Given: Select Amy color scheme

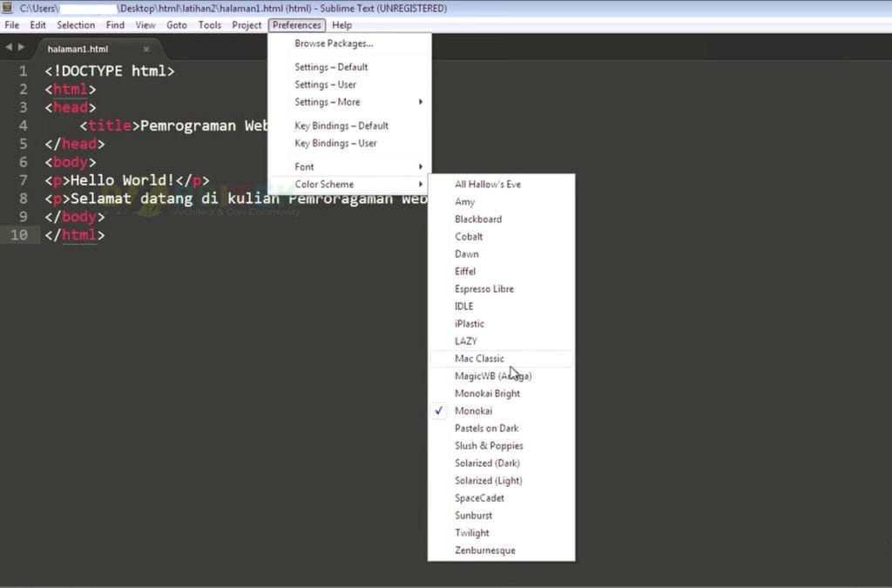Looking at the screenshot, I should coord(501,202).
